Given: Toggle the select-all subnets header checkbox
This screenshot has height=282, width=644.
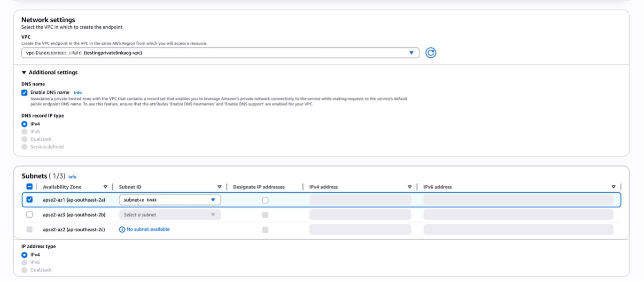Looking at the screenshot, I should point(30,187).
